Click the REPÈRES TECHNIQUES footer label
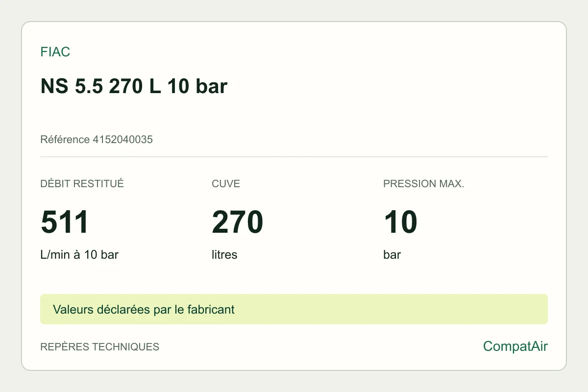588x392 pixels. point(99,347)
